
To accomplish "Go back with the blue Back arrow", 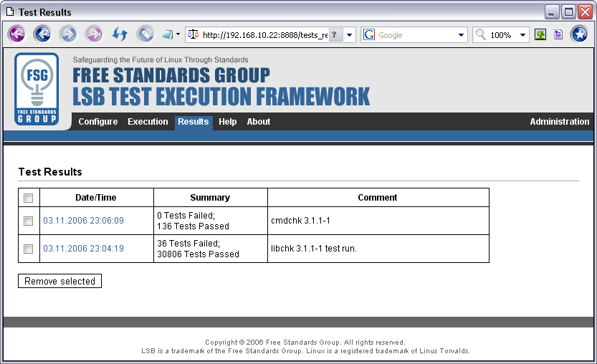I will [x=43, y=34].
